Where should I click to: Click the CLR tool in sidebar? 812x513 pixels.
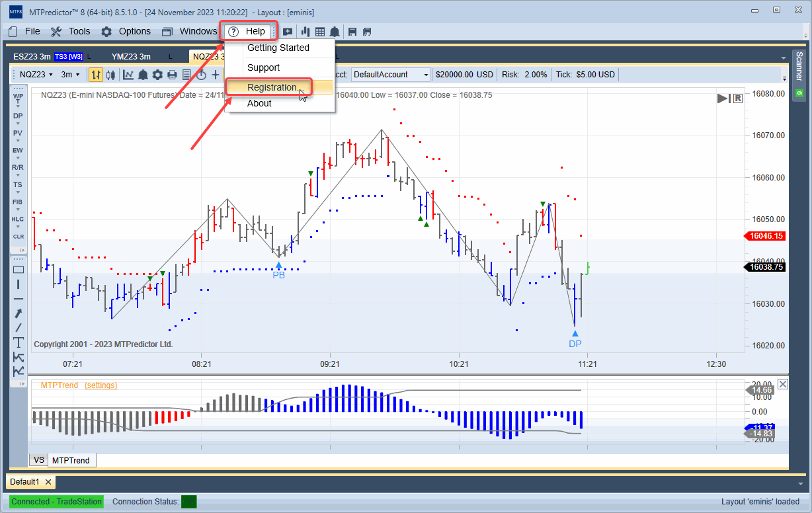point(19,236)
